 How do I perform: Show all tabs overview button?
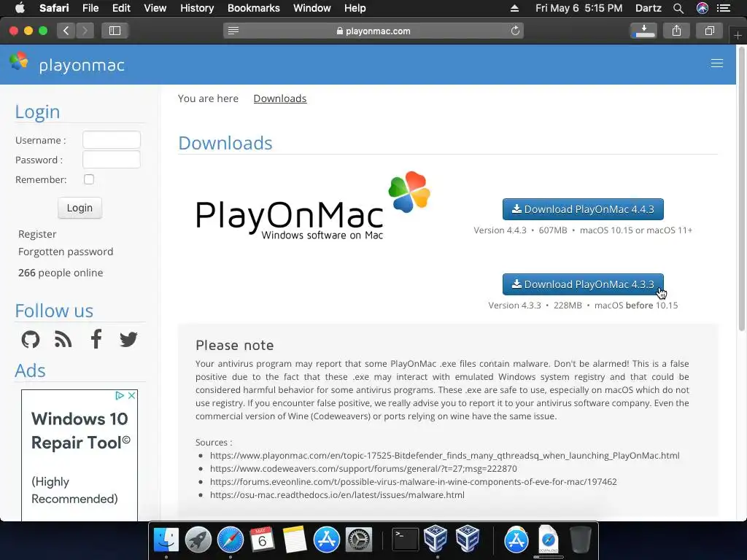709,31
